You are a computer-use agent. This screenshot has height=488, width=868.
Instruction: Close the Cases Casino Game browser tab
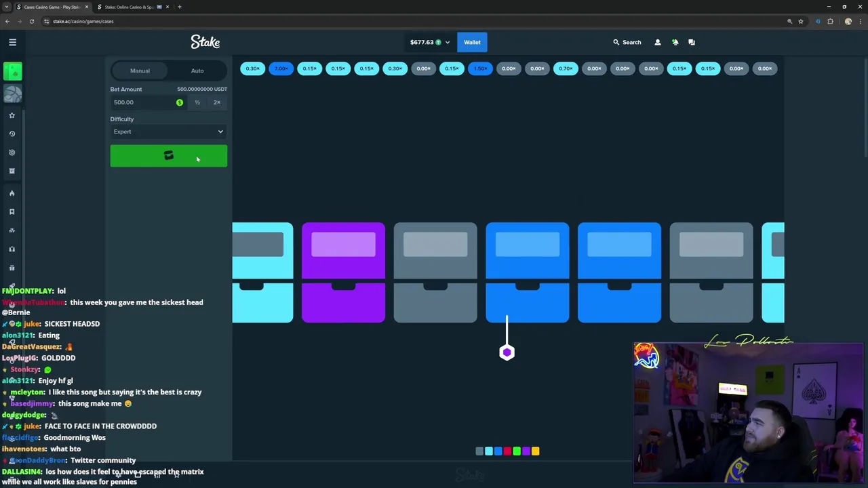click(x=86, y=7)
